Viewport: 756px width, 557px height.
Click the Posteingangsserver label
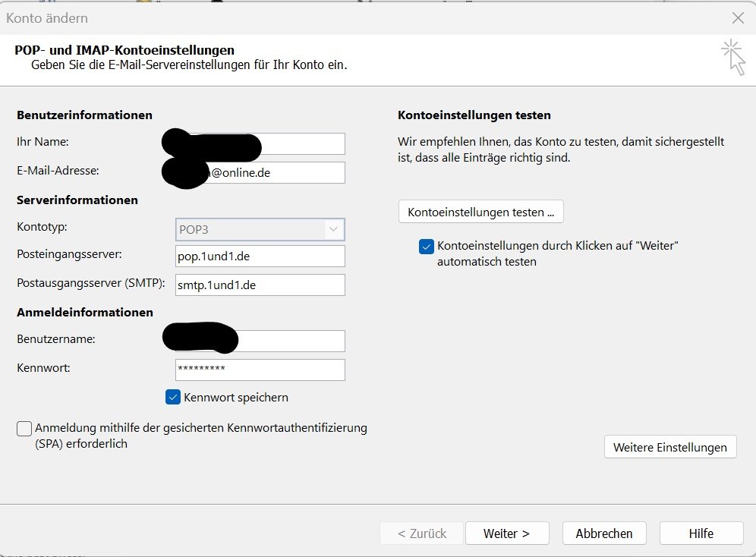[69, 254]
